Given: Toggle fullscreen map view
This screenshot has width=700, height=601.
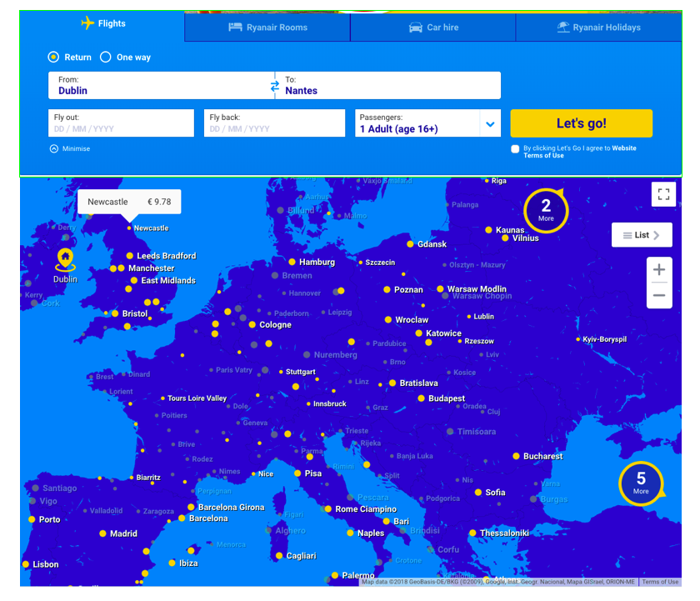Looking at the screenshot, I should click(x=663, y=194).
